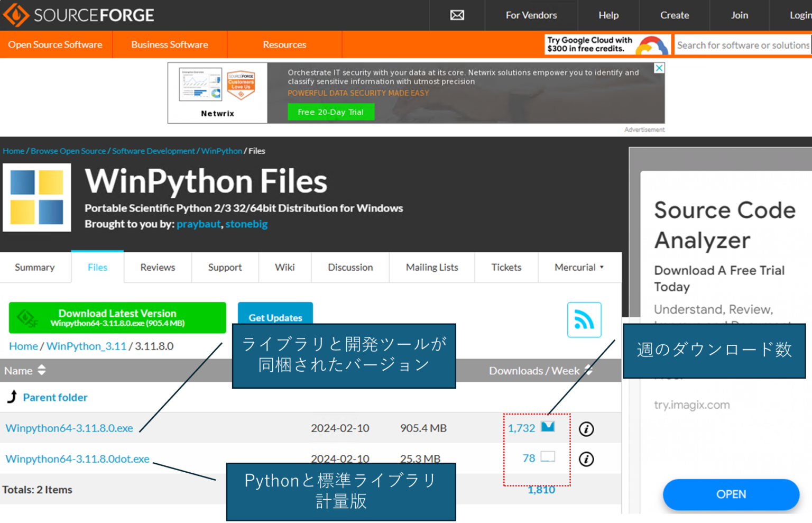Switch to the Reviews tab
This screenshot has height=523, width=812.
pyautogui.click(x=157, y=267)
